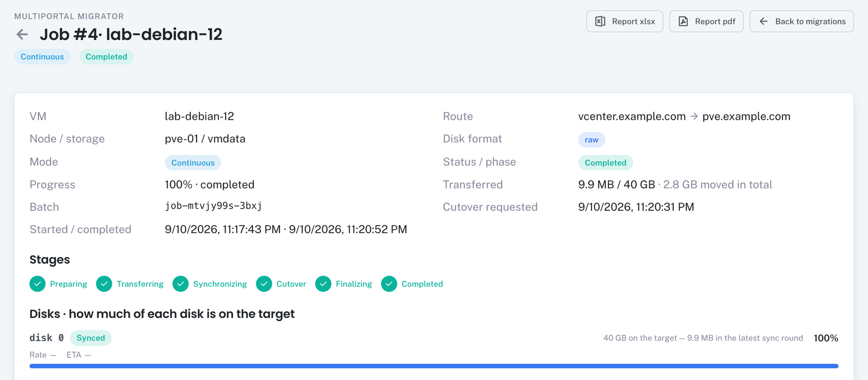868x380 pixels.
Task: Click the left arrow icon in Back to migrations
Action: (x=764, y=21)
